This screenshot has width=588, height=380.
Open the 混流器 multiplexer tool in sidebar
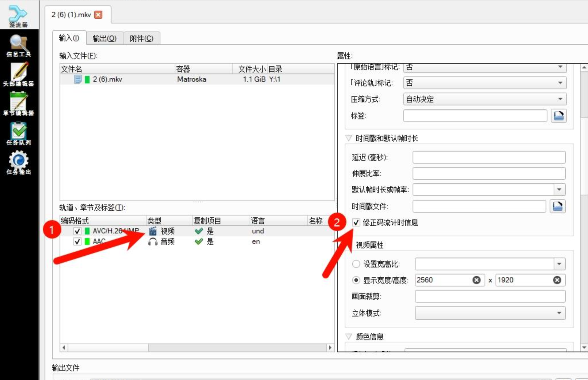pyautogui.click(x=18, y=16)
